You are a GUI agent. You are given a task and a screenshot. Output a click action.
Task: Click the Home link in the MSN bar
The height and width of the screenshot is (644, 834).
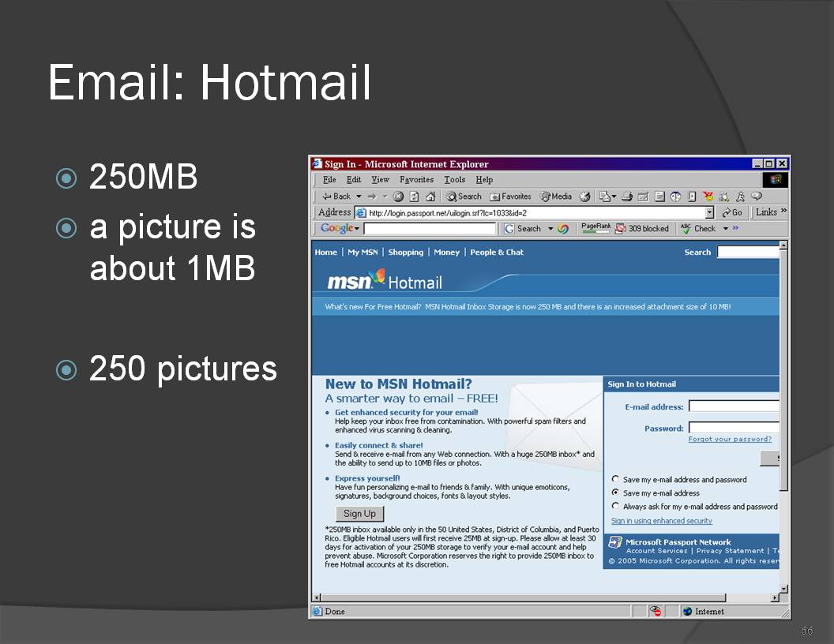[x=326, y=253]
